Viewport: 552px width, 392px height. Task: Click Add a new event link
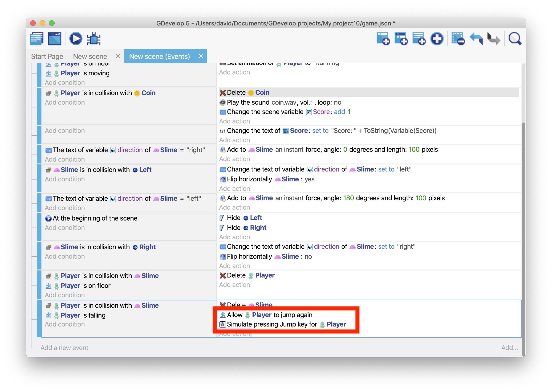[x=64, y=348]
